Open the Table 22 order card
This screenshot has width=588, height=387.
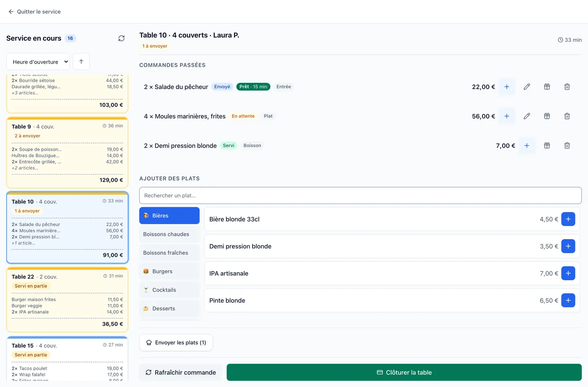(67, 300)
